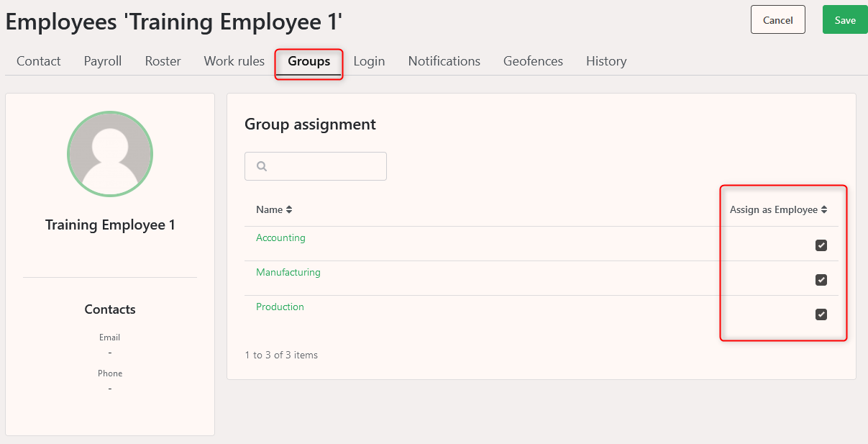Uncheck Assign as Employee for Manufacturing
Image resolution: width=868 pixels, height=444 pixels.
(x=821, y=280)
